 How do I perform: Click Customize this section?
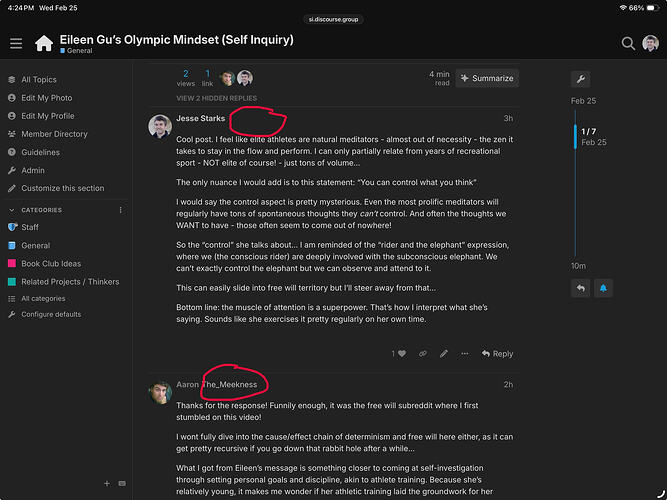click(63, 188)
